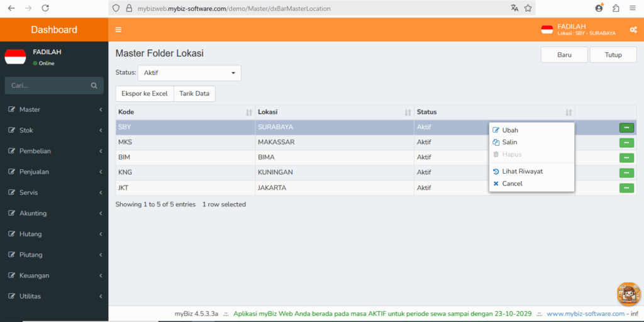Screen dimensions: 644x322
Task: Click the Tutup button
Action: [613, 55]
